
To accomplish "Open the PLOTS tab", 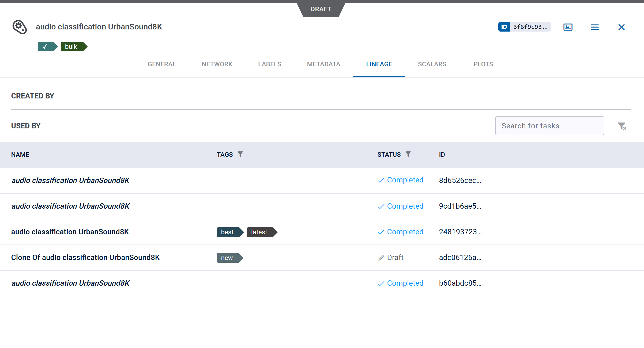I will pos(483,64).
